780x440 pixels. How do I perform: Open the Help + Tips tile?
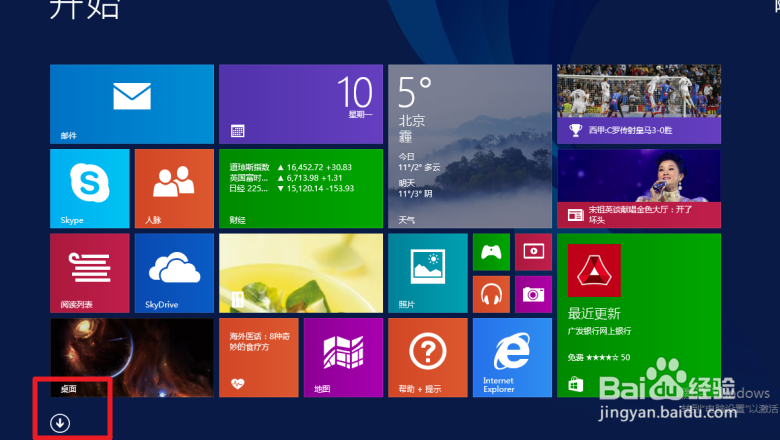428,357
